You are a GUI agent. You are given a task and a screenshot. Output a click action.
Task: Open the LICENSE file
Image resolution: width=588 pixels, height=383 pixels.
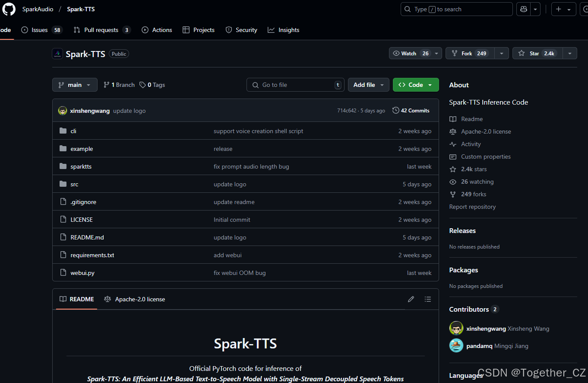pyautogui.click(x=82, y=220)
